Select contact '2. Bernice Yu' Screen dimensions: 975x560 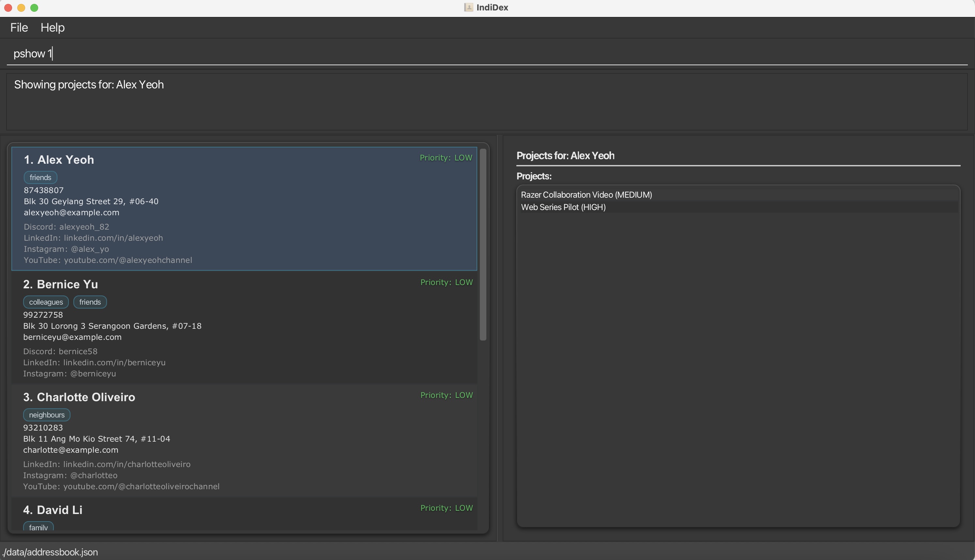[x=244, y=327]
